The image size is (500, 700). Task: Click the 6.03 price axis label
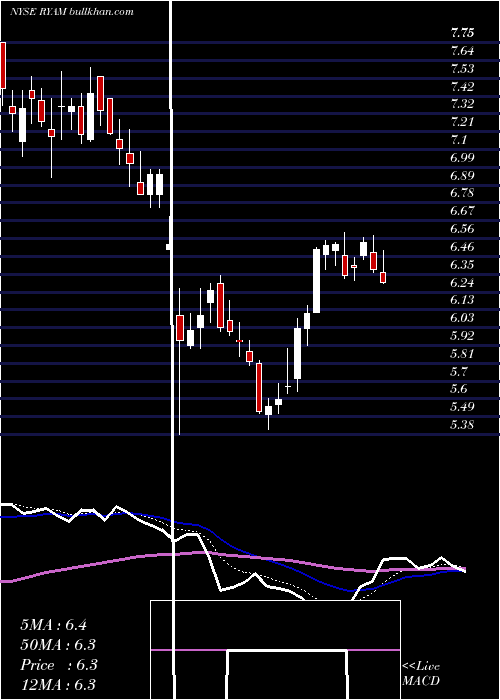pyautogui.click(x=462, y=318)
